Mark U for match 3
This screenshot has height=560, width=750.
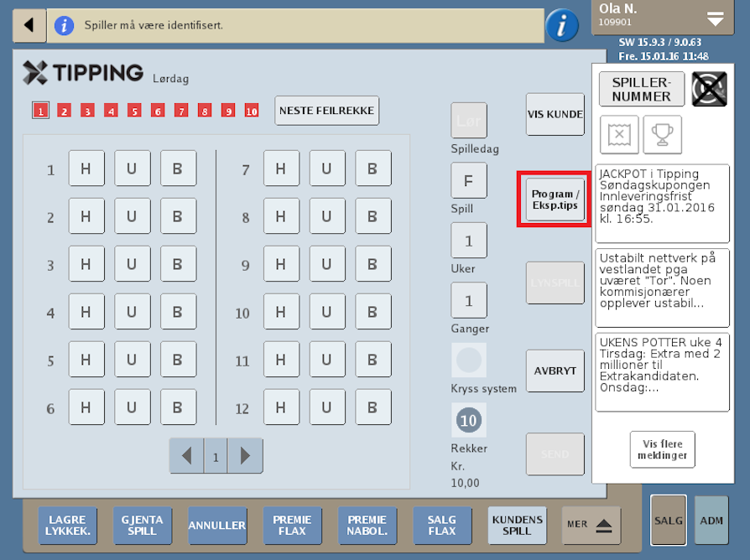(133, 264)
